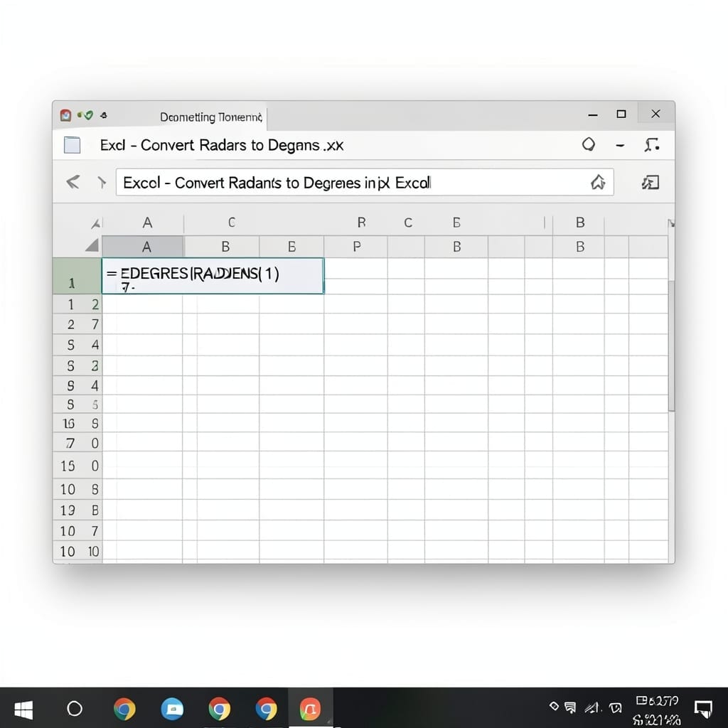Minimize the spreadsheet window
Viewport: 728px width, 728px height.
click(593, 114)
